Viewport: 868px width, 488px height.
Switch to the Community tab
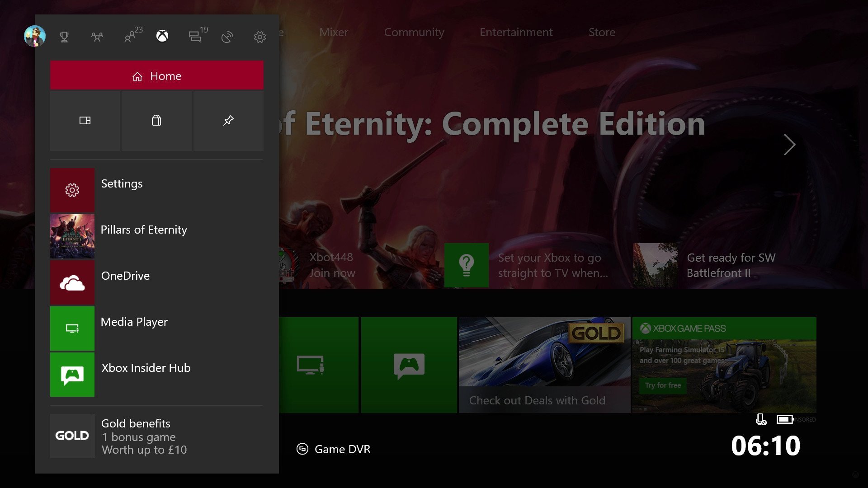click(414, 32)
